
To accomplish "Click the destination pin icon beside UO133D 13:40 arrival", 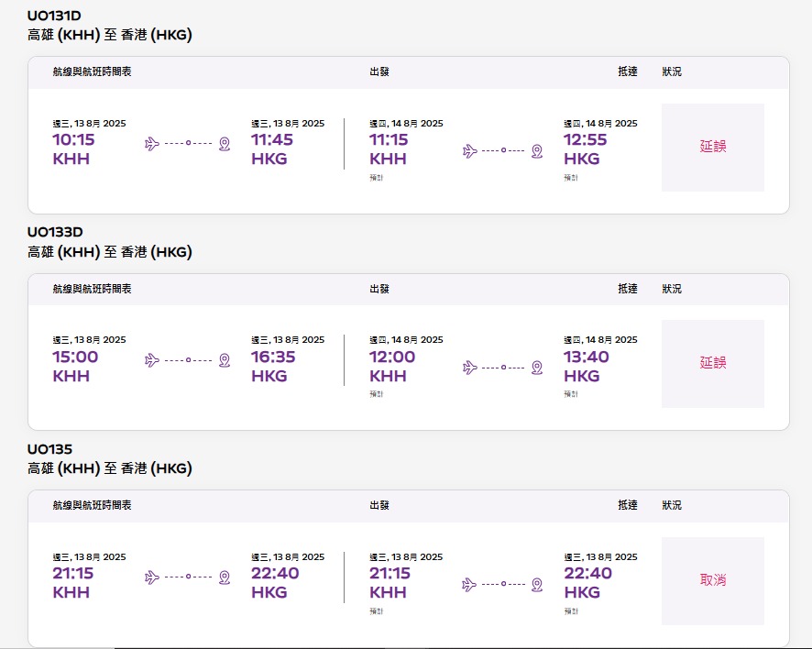I will pos(537,368).
